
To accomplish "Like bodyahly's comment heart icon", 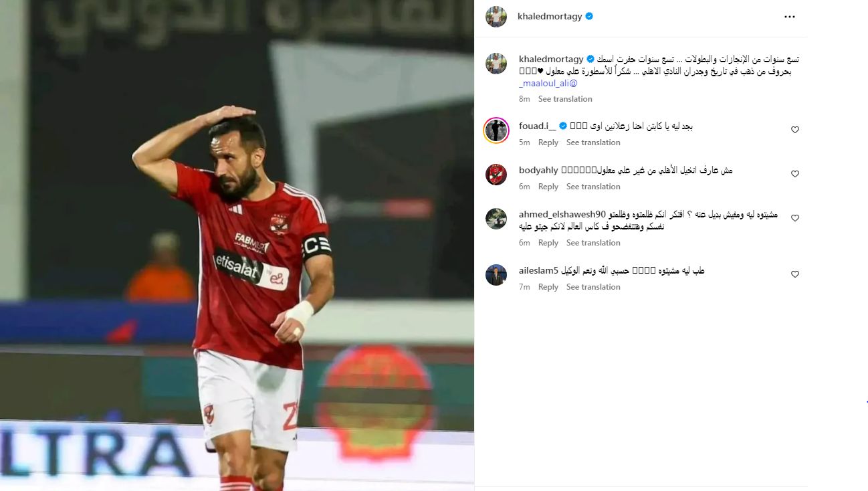I will [795, 174].
